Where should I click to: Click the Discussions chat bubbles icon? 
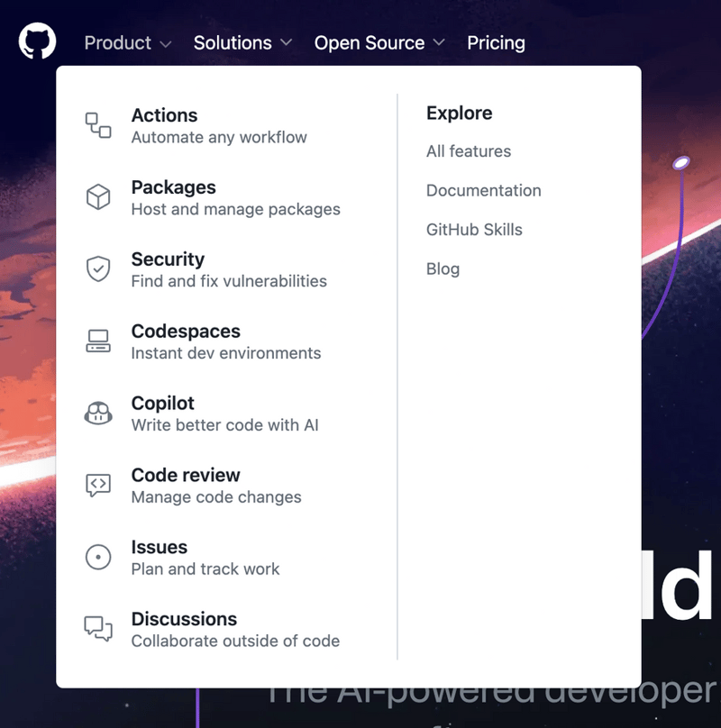[97, 629]
